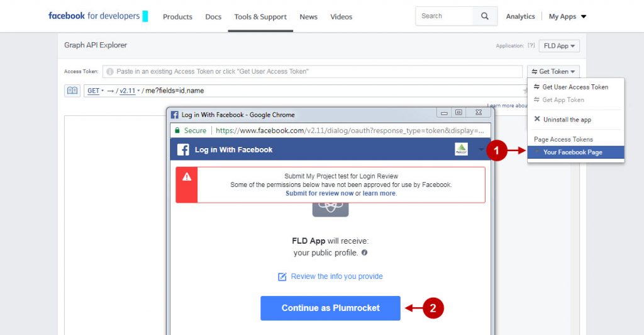This screenshot has width=644, height=335.
Task: Click the Continue as Plumrocket button
Action: point(330,308)
